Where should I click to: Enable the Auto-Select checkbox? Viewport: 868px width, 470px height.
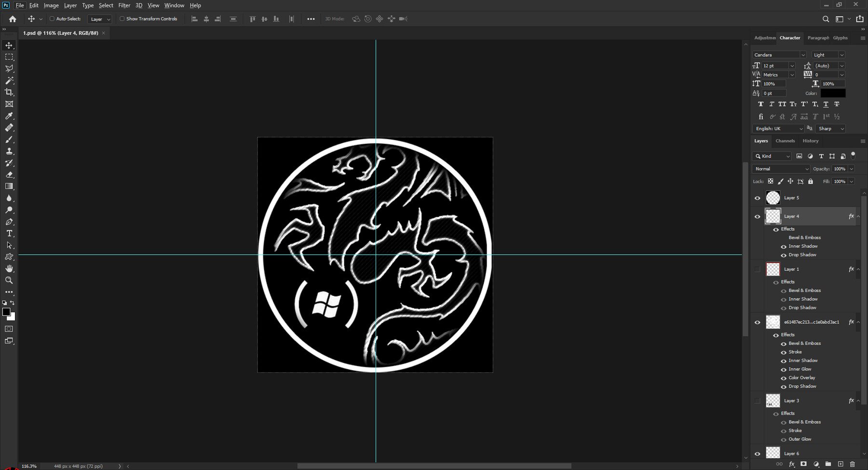(52, 19)
